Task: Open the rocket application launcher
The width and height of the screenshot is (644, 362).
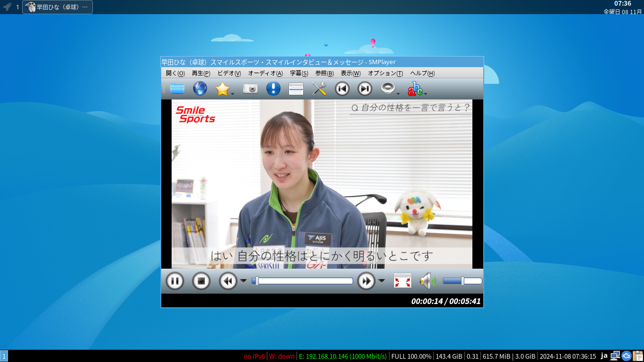Action: tap(7, 7)
